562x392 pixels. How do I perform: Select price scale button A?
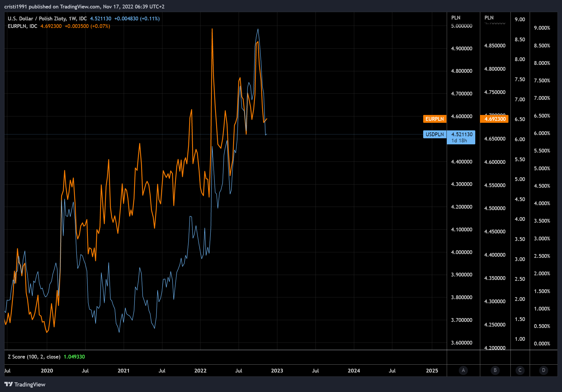pos(463,370)
